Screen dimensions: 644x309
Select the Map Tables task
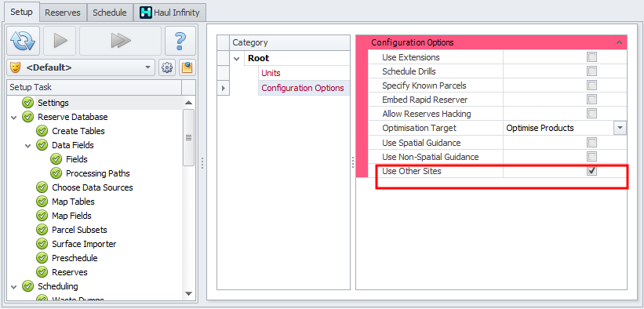click(x=73, y=202)
